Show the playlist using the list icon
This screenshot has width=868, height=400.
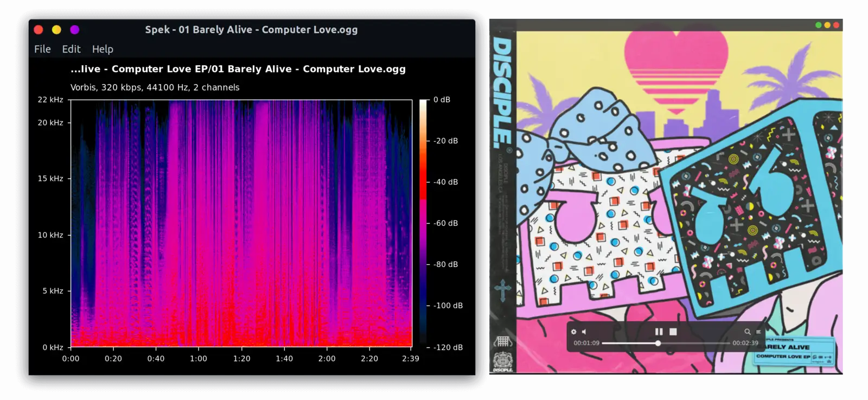point(758,332)
